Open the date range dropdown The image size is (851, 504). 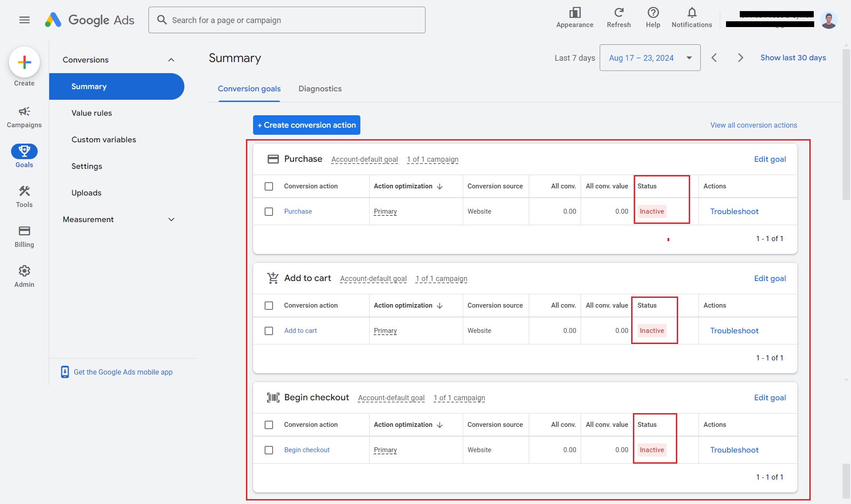click(650, 58)
